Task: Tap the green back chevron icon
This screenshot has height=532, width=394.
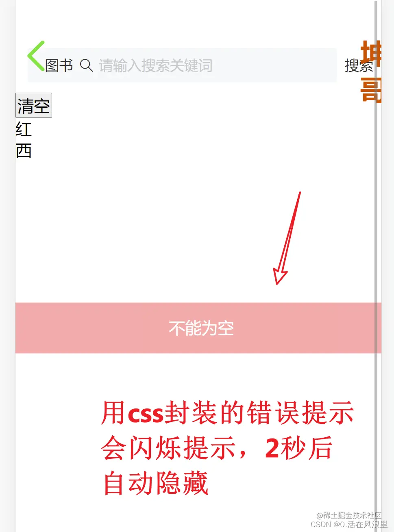Action: point(36,56)
